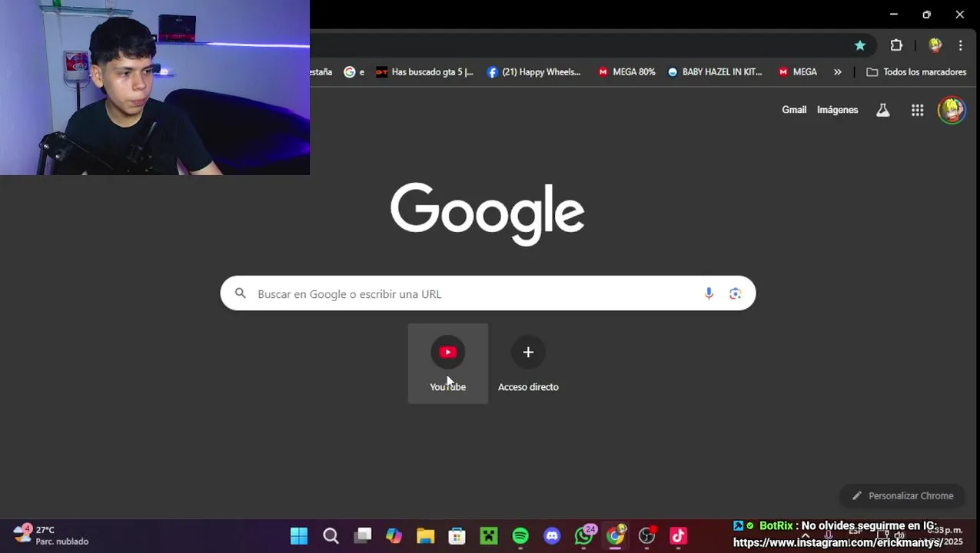
Task: Start a voice search with the microphone
Action: pyautogui.click(x=709, y=293)
